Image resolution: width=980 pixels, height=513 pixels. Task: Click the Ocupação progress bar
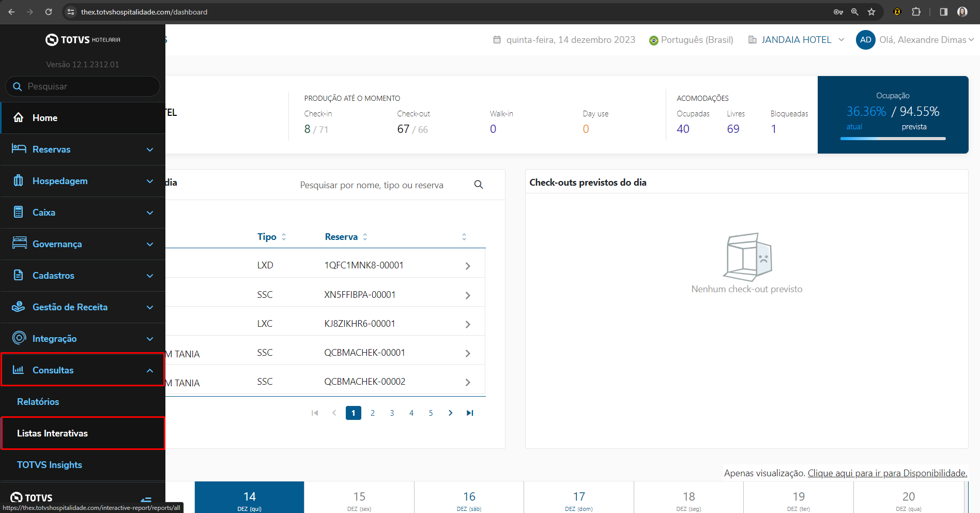pos(893,139)
